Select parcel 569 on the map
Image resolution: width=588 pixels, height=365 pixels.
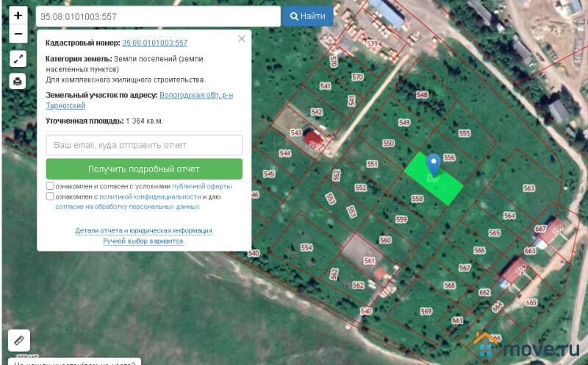click(426, 311)
